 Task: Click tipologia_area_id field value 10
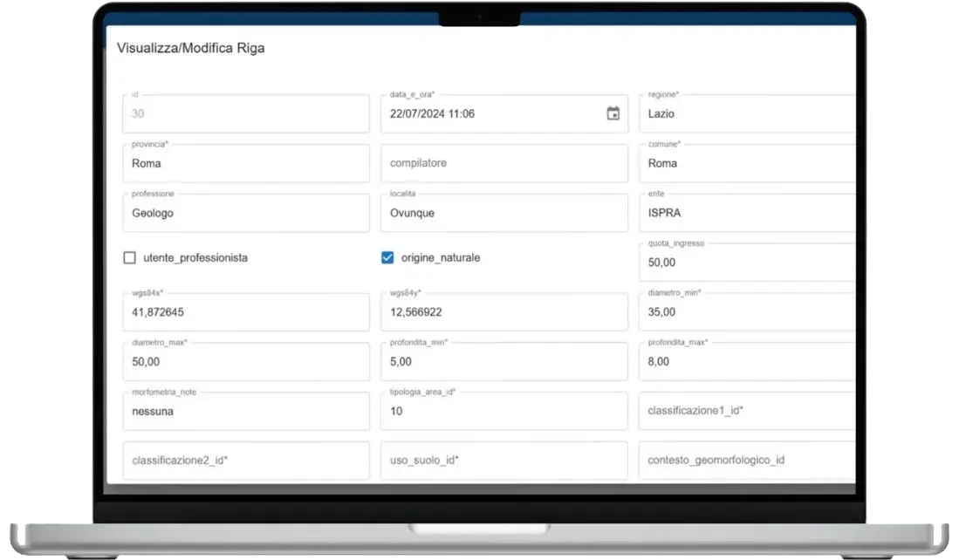[504, 411]
